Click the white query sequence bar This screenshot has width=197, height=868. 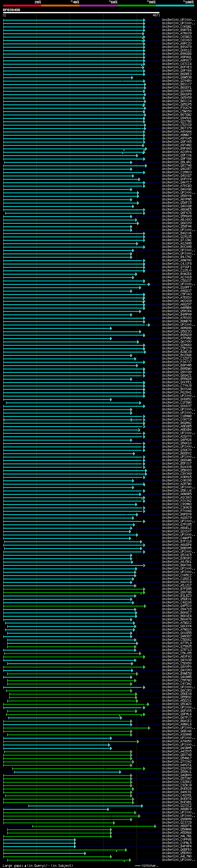[81, 13]
